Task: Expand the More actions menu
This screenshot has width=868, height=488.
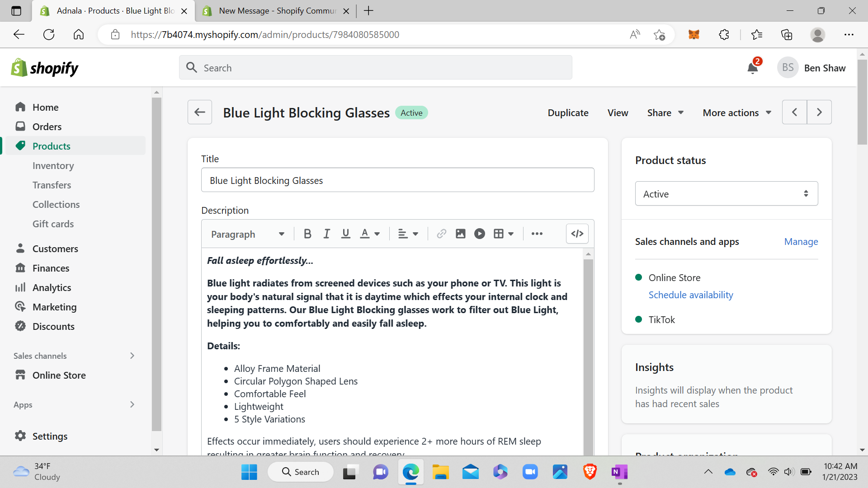Action: (736, 113)
